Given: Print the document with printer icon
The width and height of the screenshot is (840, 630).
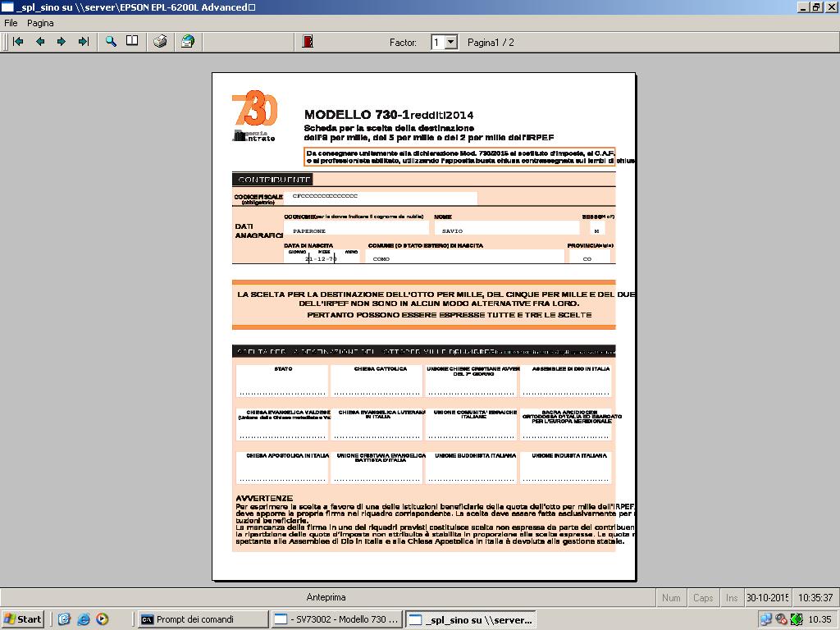Looking at the screenshot, I should 160,42.
